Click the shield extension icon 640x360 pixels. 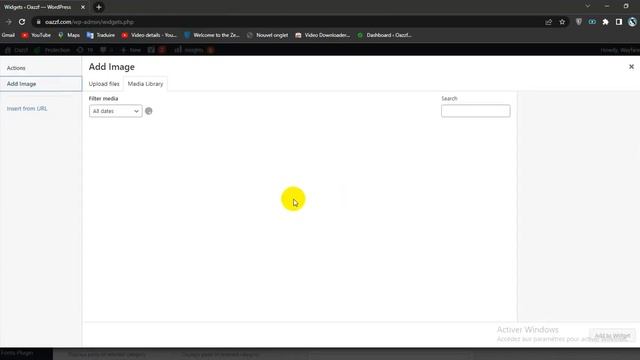[579, 22]
